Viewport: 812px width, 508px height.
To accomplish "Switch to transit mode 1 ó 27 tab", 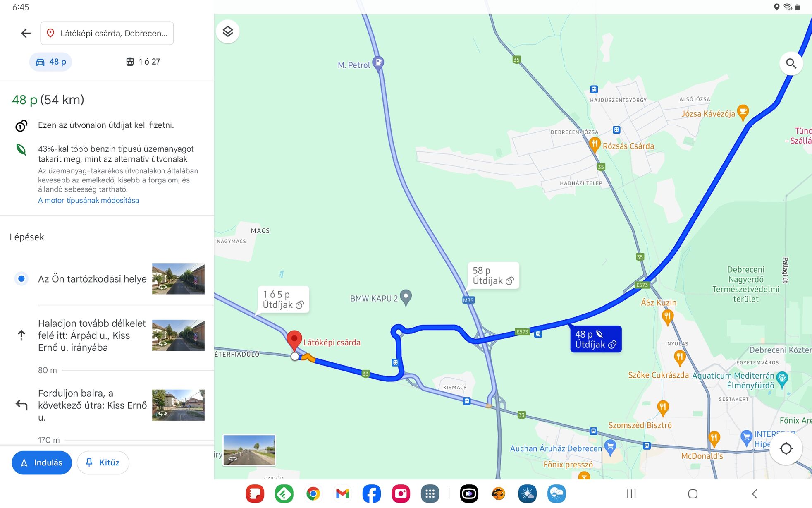I will (143, 62).
